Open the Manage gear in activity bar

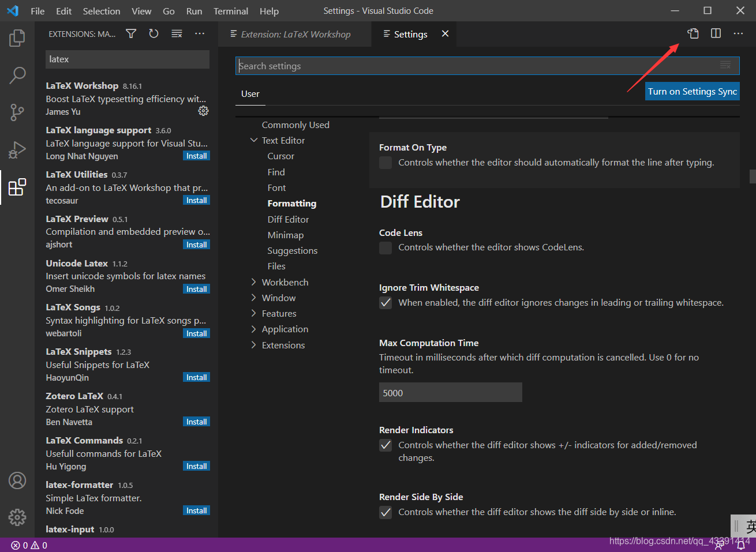tap(17, 517)
